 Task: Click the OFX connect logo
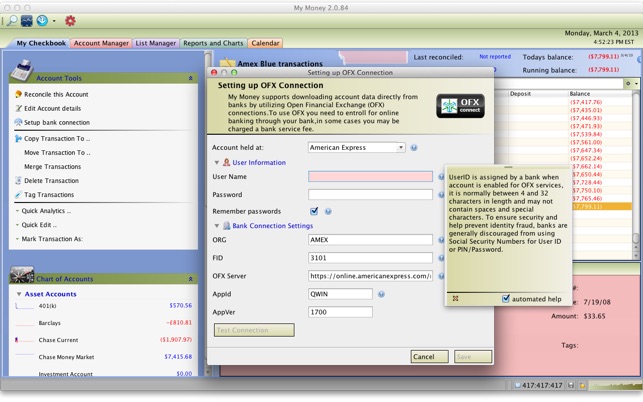(461, 106)
